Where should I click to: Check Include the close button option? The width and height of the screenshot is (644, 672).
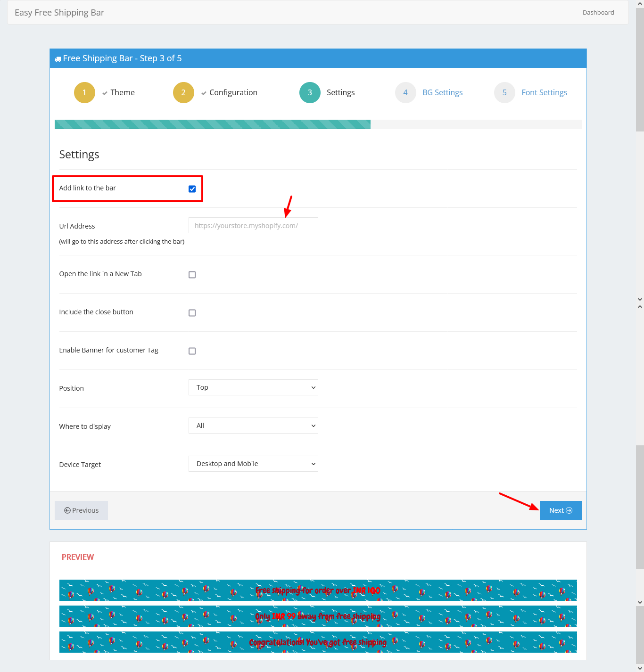tap(192, 313)
